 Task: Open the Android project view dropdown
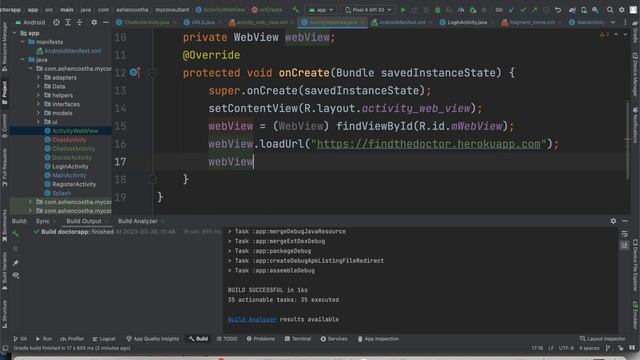(30, 22)
